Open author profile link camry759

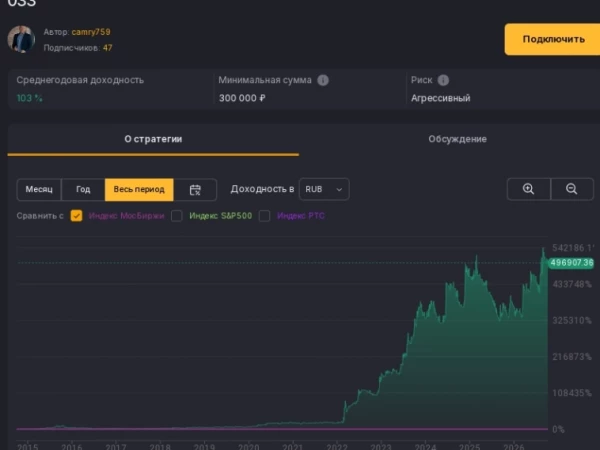pyautogui.click(x=91, y=32)
